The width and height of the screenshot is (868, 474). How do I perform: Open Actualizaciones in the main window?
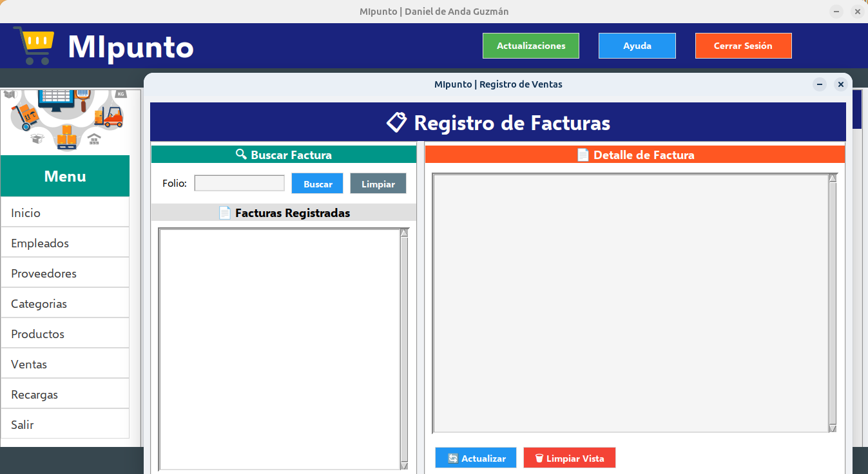(531, 46)
